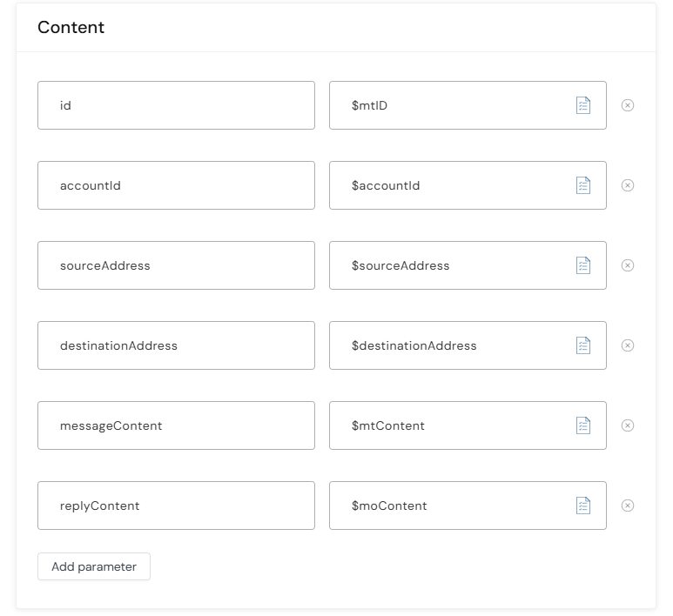
Task: Open variable picker icon for $moContent field
Action: pyautogui.click(x=582, y=506)
